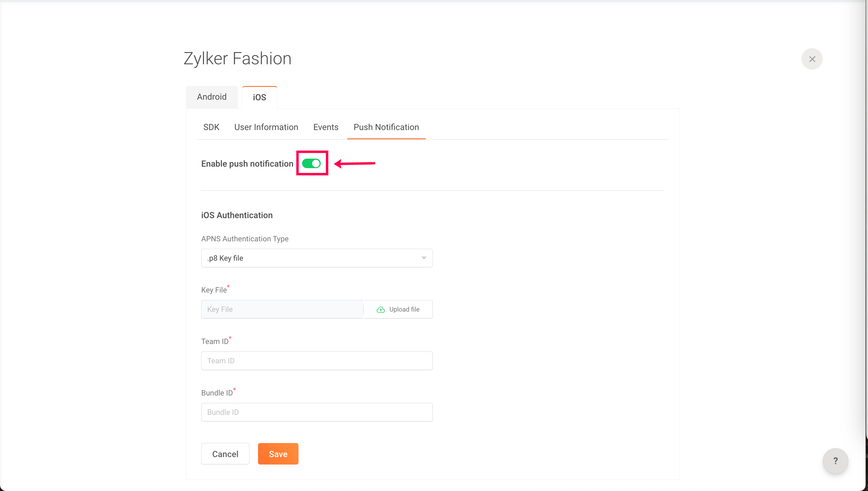Focus the Key File text field

coord(282,309)
